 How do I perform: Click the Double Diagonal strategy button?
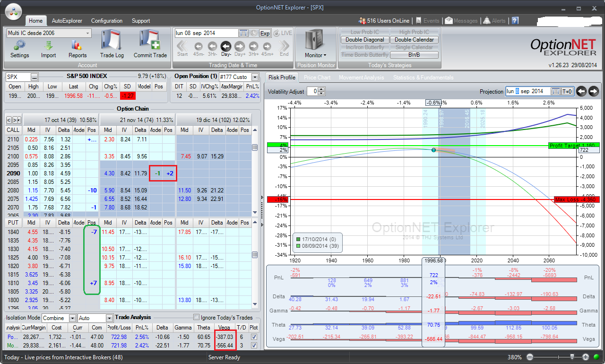pos(364,40)
